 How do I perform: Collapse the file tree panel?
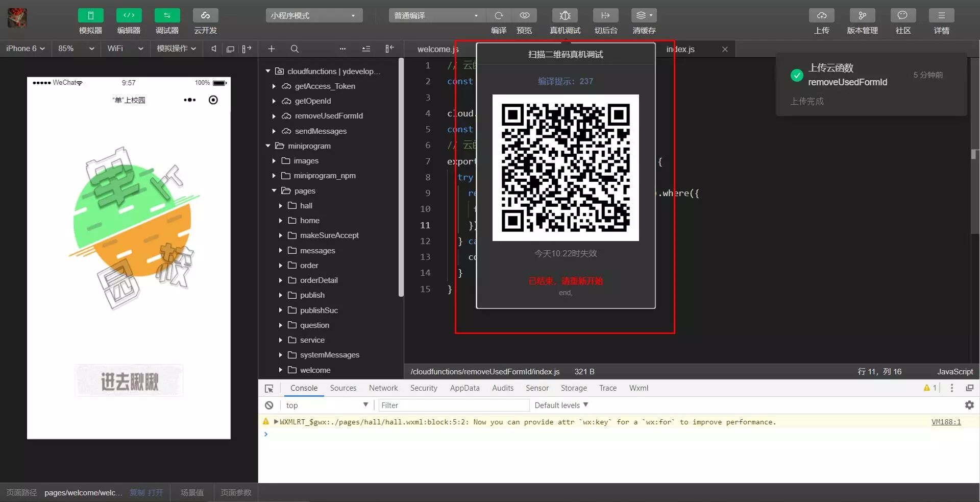389,49
